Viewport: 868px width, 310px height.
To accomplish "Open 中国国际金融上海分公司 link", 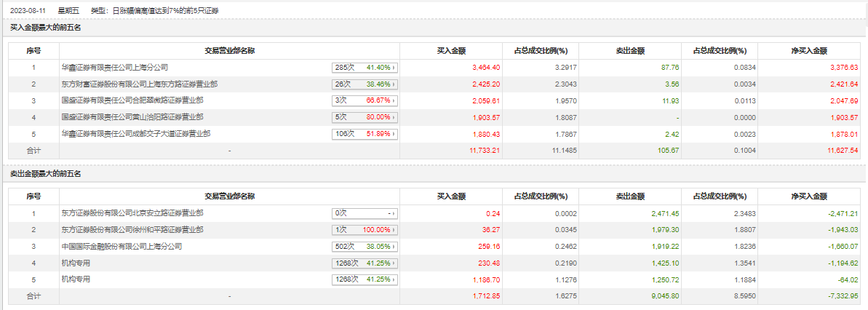I will (x=121, y=247).
